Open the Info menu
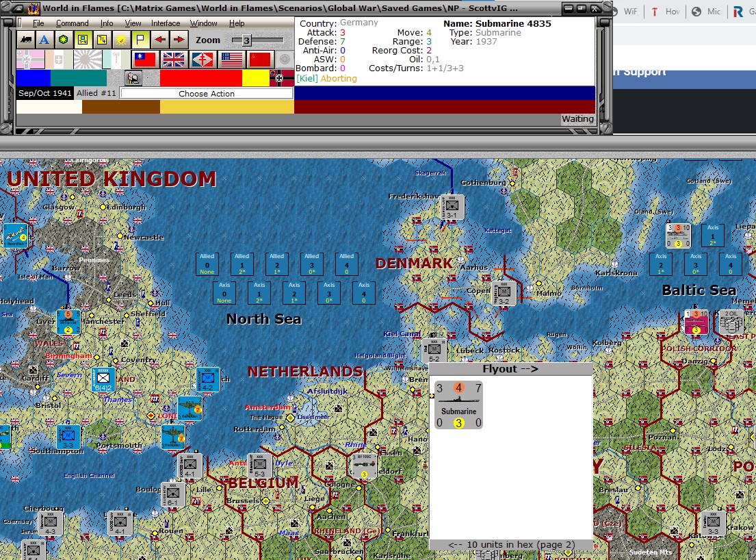The width and height of the screenshot is (756, 560). click(107, 23)
